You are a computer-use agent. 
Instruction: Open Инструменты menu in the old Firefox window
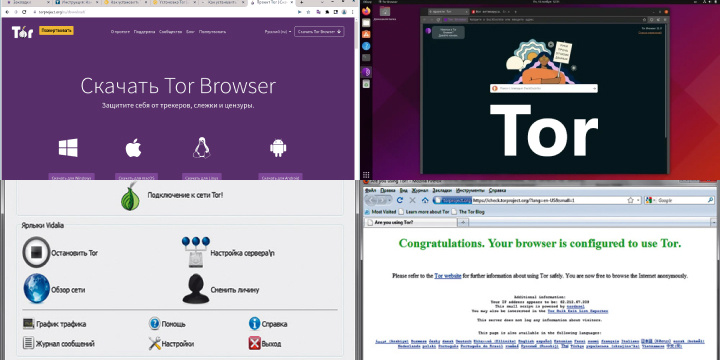tap(470, 190)
